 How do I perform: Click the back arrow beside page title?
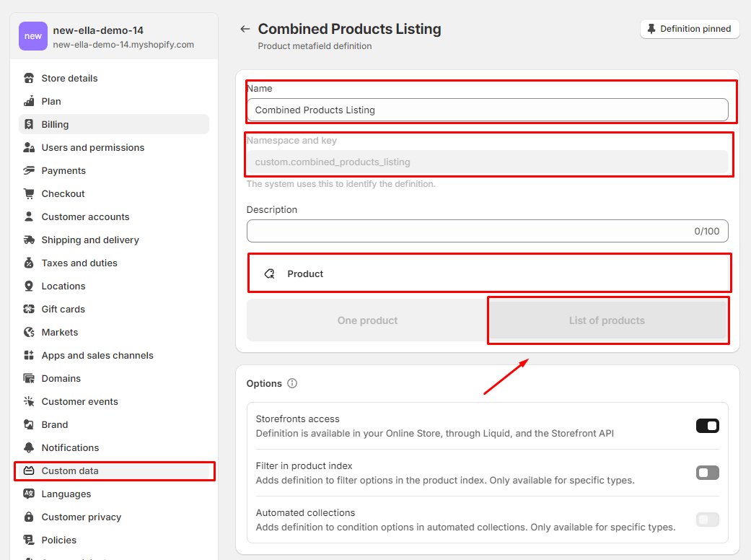point(245,29)
